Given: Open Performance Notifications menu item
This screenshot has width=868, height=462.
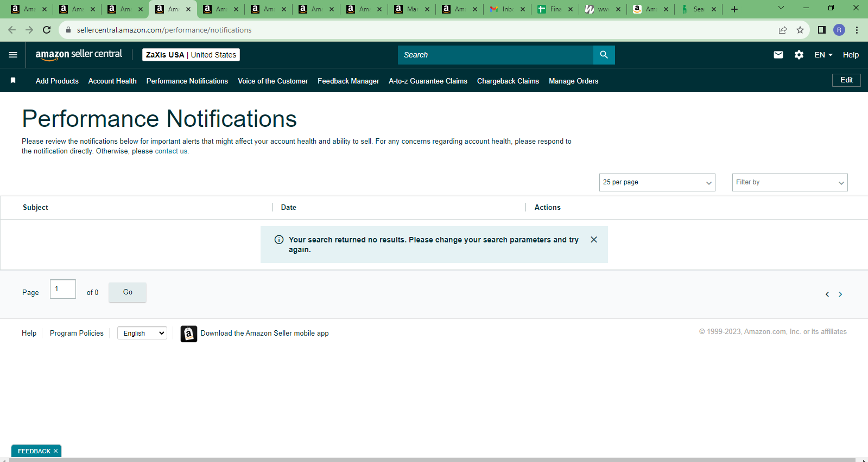Looking at the screenshot, I should click(x=187, y=81).
